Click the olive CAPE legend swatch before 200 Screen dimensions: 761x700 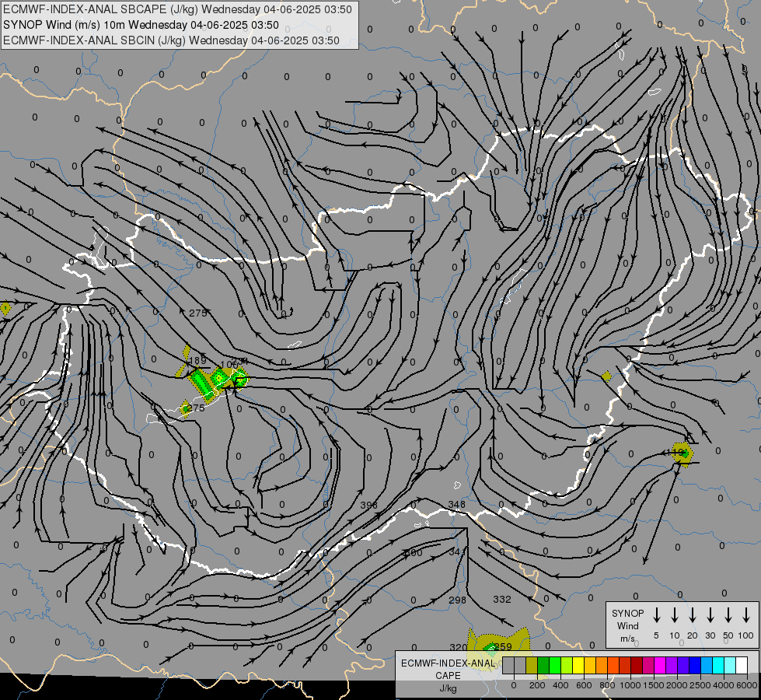click(532, 665)
